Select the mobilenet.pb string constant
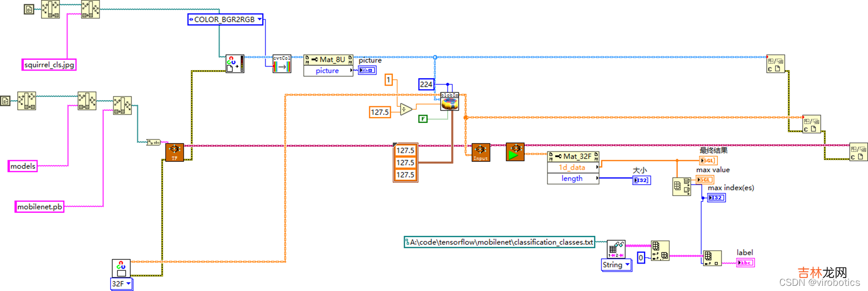 point(39,207)
